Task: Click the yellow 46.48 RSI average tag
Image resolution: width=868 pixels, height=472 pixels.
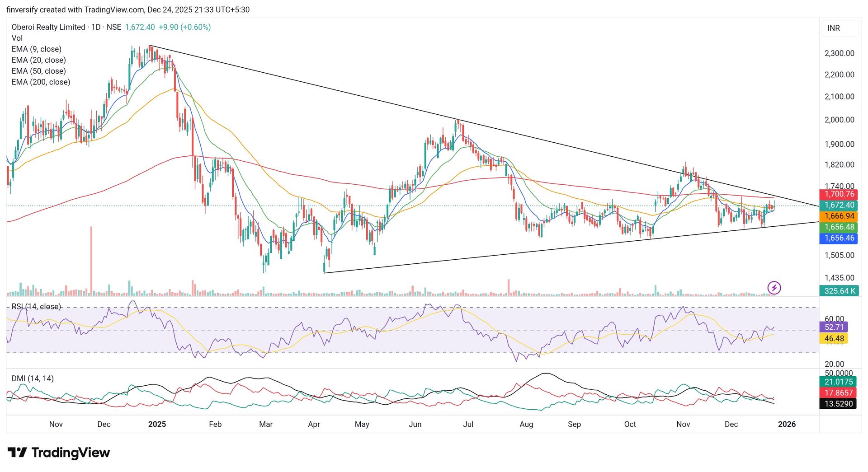Action: click(834, 338)
